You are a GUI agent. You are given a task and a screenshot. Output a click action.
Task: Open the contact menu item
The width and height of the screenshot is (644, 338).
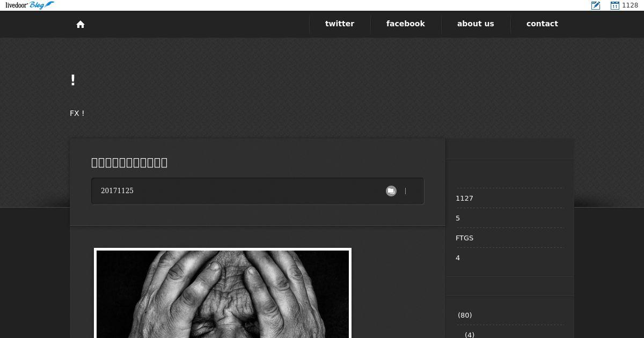point(542,24)
